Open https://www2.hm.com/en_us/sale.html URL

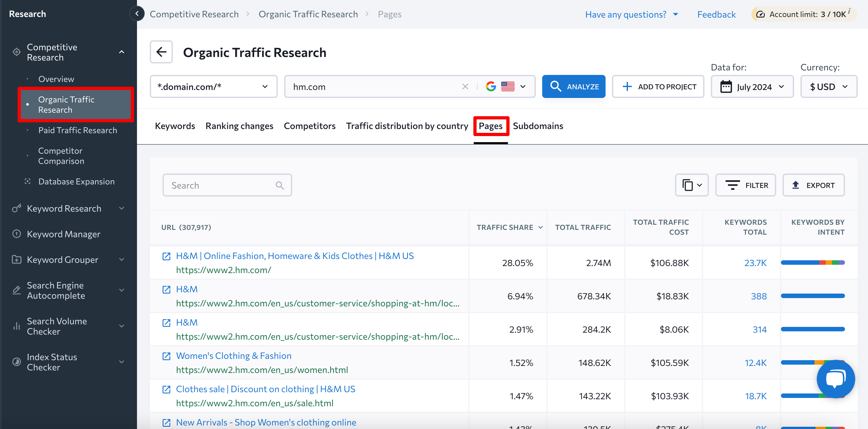click(x=254, y=403)
